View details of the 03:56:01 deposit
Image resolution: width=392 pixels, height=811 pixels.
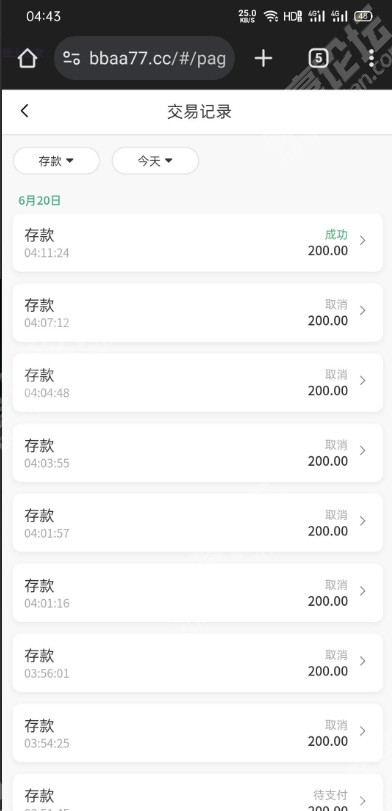198,663
